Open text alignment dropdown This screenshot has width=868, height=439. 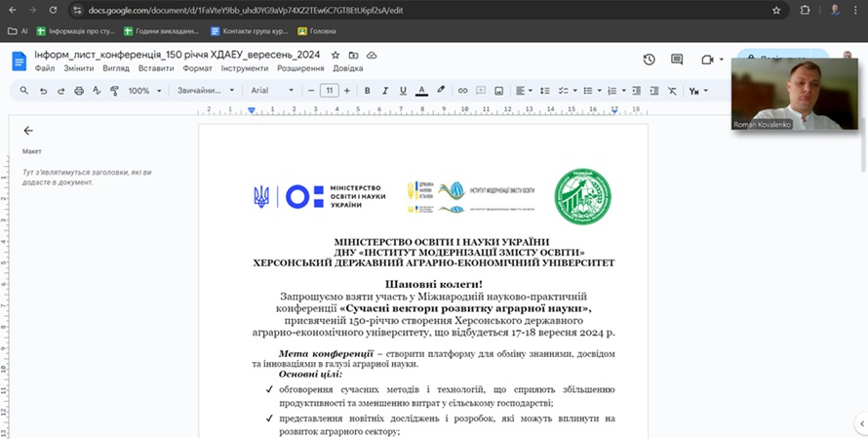[x=524, y=91]
